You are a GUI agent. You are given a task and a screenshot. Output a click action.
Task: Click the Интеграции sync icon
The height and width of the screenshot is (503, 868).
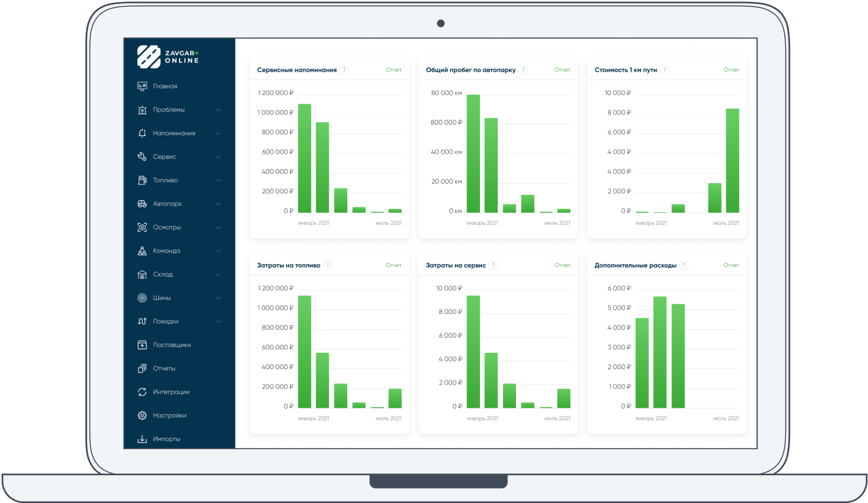click(x=142, y=392)
